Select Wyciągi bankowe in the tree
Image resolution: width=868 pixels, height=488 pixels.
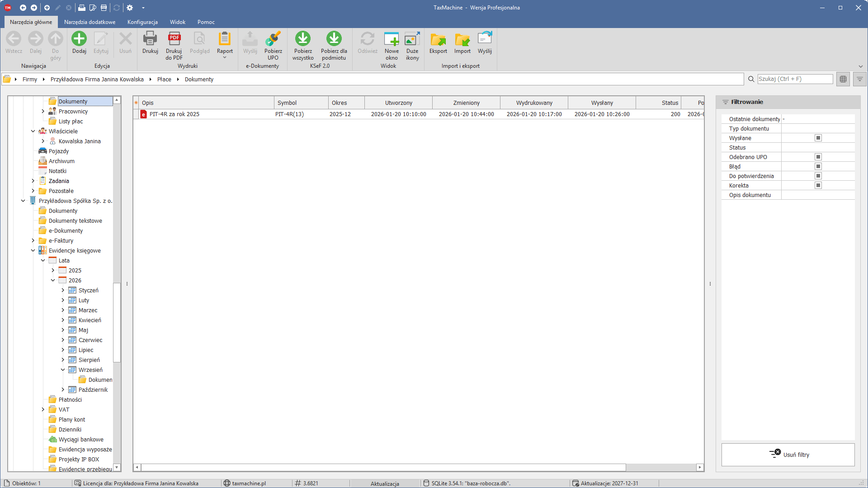(81, 439)
